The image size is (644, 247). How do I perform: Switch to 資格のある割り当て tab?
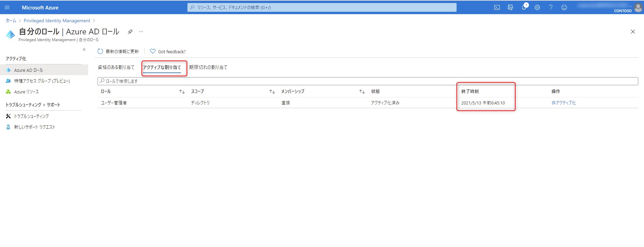[116, 67]
